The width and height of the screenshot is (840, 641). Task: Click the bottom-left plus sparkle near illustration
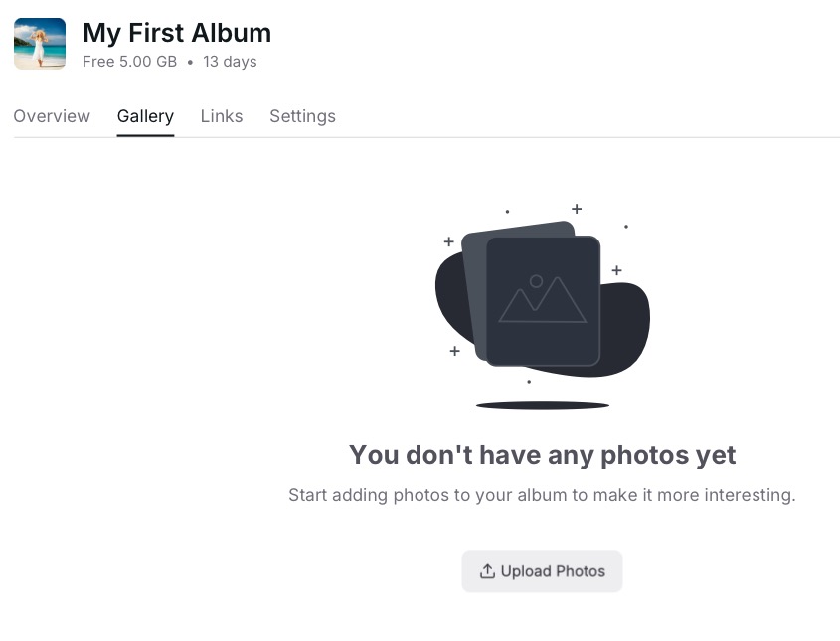tap(454, 351)
